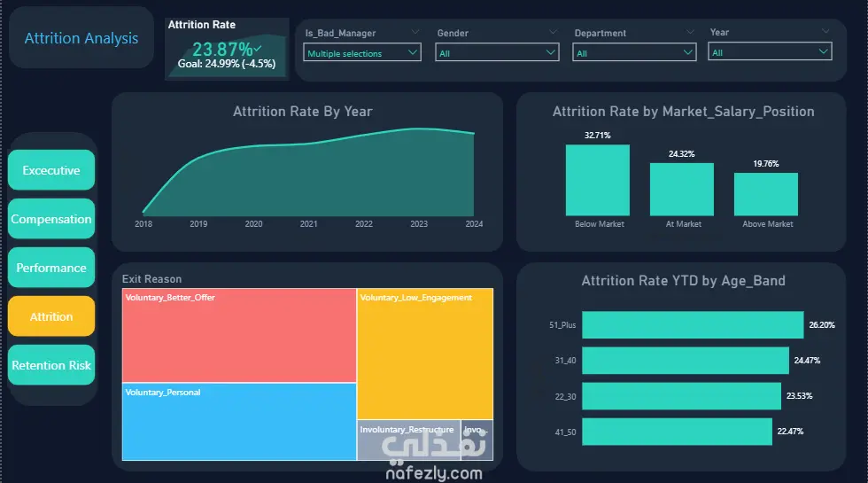The height and width of the screenshot is (483, 868).
Task: Click the 26.20% data label
Action: click(x=822, y=325)
